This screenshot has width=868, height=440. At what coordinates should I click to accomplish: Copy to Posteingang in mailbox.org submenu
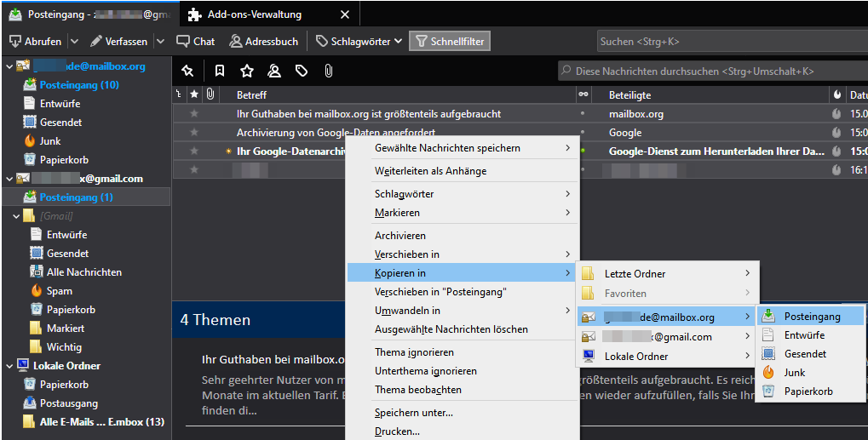(x=810, y=317)
